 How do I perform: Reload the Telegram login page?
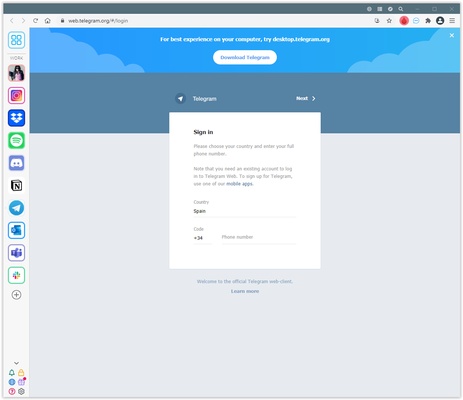35,21
